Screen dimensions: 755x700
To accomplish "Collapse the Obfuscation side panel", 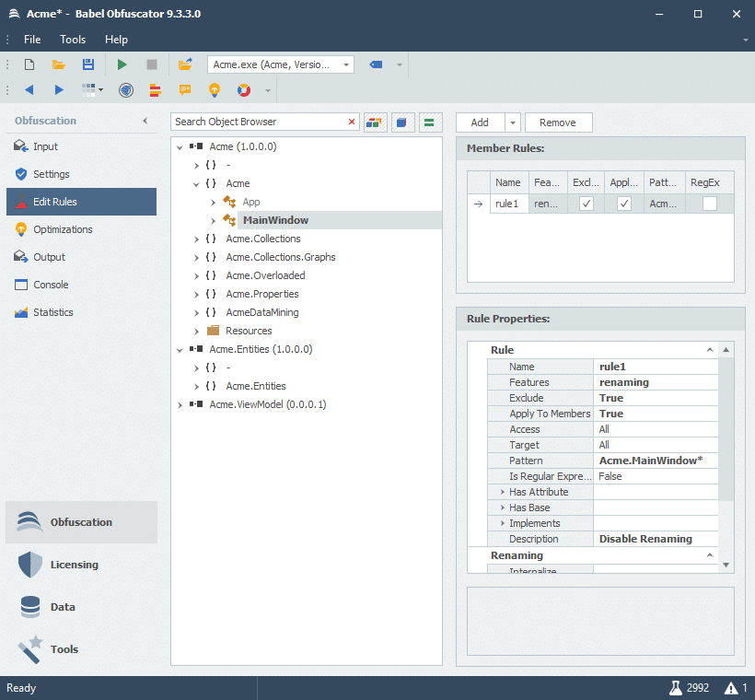I will pyautogui.click(x=145, y=121).
